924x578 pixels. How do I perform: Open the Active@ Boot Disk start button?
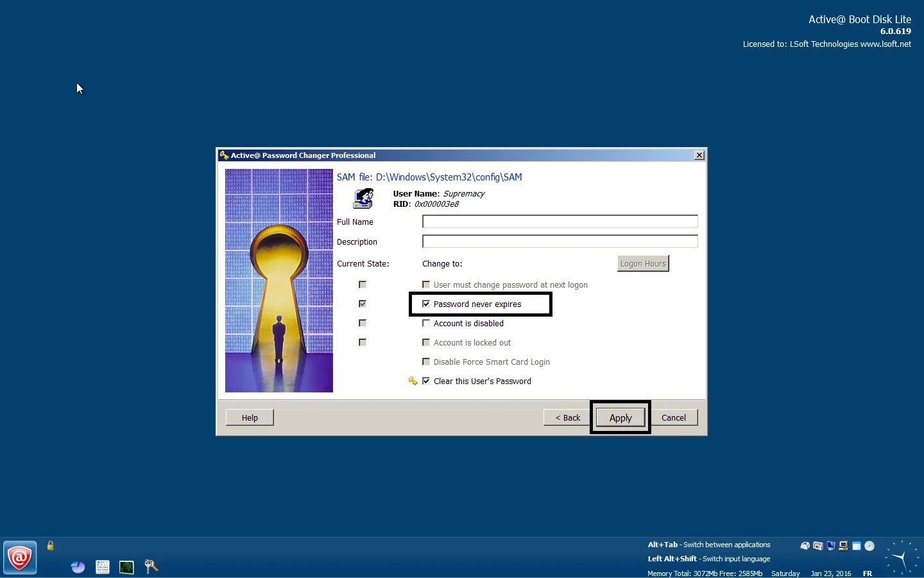[20, 557]
